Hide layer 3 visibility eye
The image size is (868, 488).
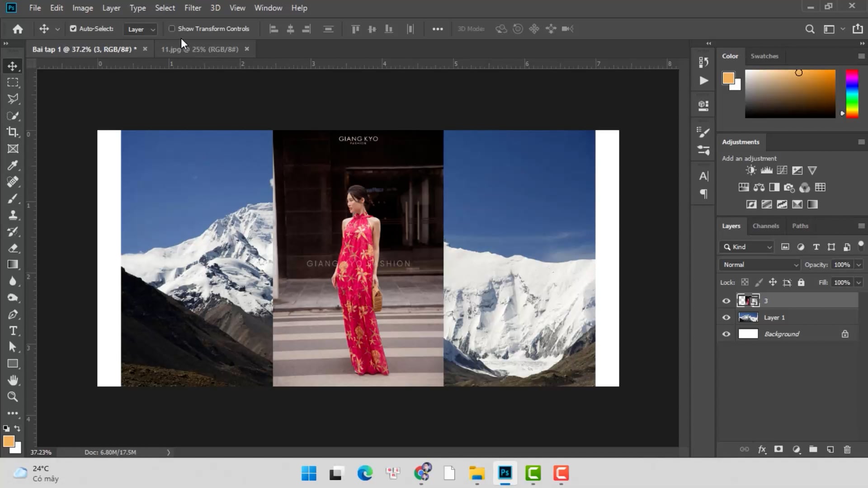(726, 301)
